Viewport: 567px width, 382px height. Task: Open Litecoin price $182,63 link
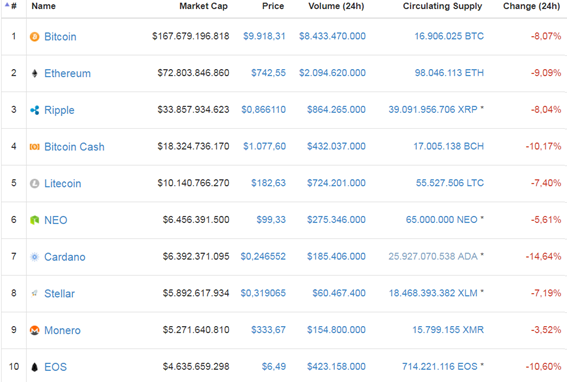[x=268, y=183]
